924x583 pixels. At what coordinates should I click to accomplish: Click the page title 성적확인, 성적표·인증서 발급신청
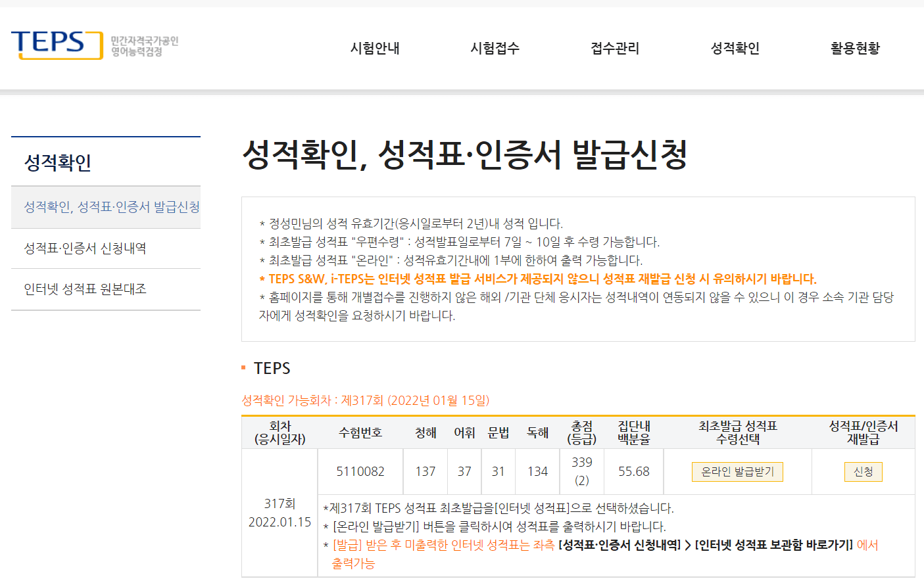465,155
